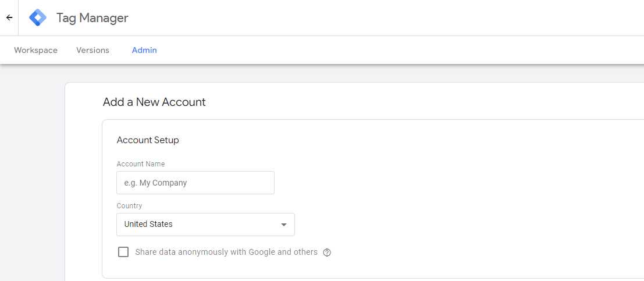Click the Country dropdown arrow
Viewport: 644px width, 281px height.
284,225
